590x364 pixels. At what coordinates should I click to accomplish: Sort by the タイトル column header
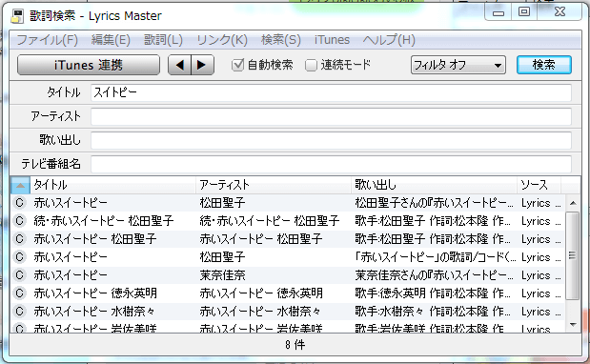coord(112,185)
